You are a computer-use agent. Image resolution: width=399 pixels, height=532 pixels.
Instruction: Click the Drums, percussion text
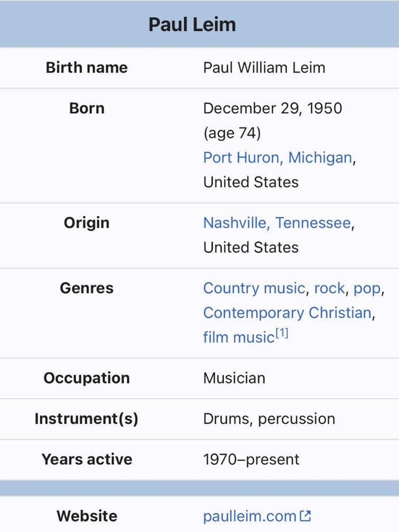(x=269, y=419)
